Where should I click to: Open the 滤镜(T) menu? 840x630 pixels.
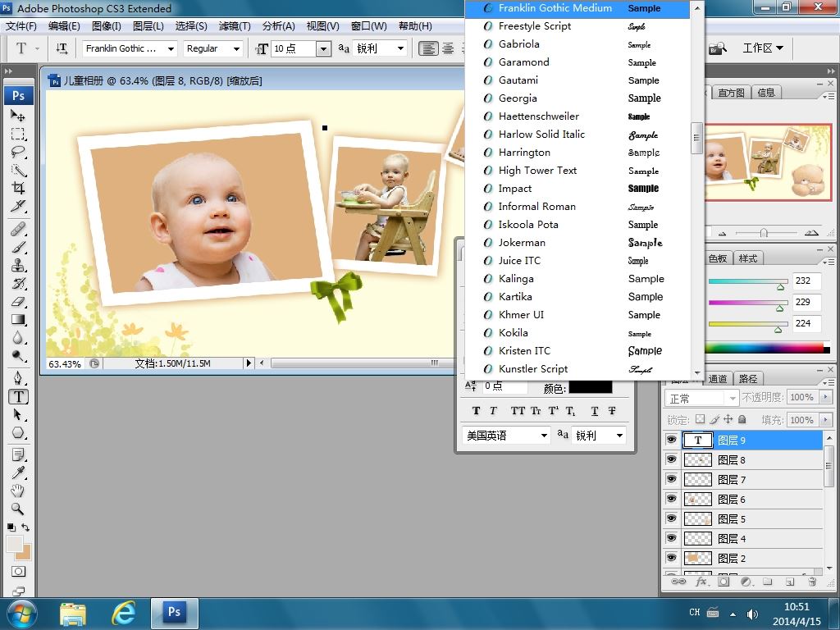(234, 26)
